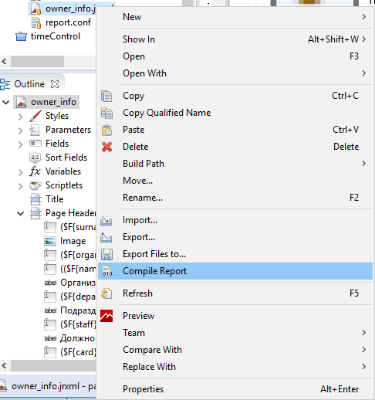The height and width of the screenshot is (400, 375).
Task: Expand the Styles node
Action: coord(20,116)
